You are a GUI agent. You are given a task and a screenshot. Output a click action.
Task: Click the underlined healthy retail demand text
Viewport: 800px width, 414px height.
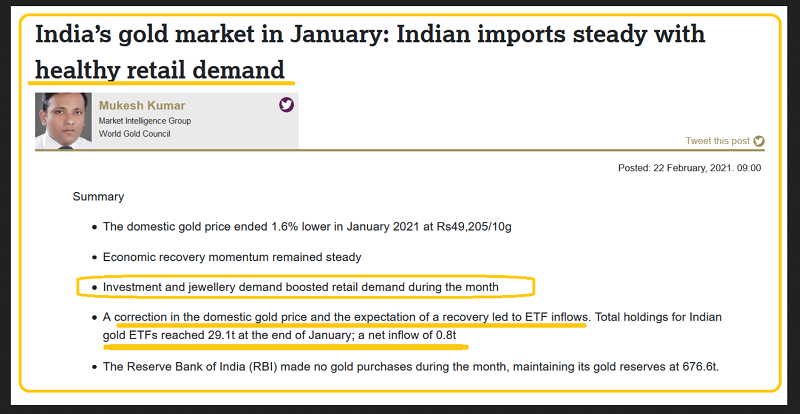coord(160,70)
